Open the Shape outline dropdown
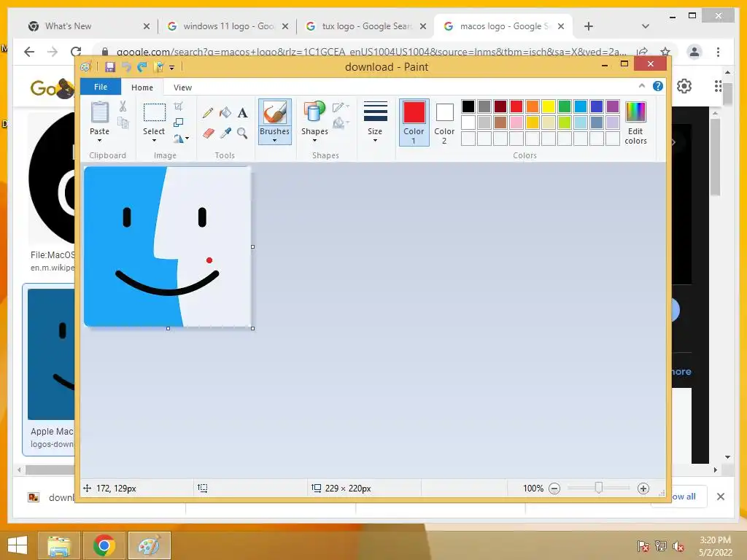 (x=341, y=108)
